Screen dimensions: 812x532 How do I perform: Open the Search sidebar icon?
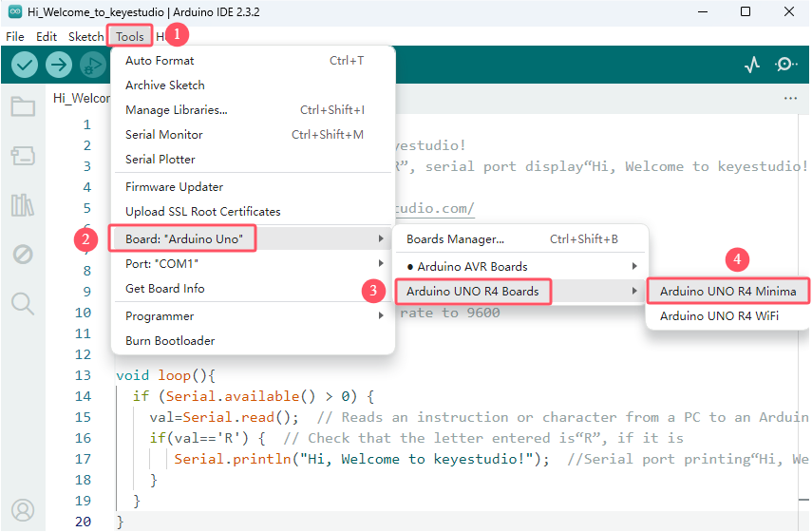click(x=23, y=304)
